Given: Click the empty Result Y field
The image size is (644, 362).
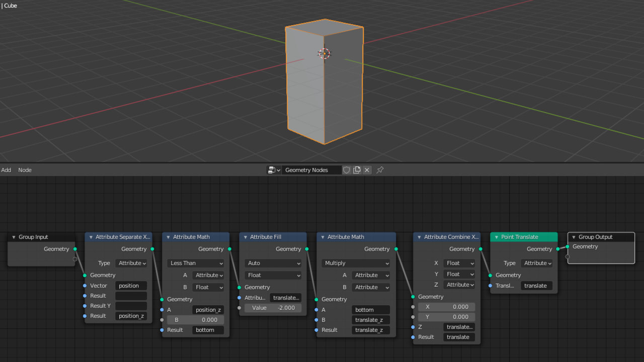Looking at the screenshot, I should 131,306.
